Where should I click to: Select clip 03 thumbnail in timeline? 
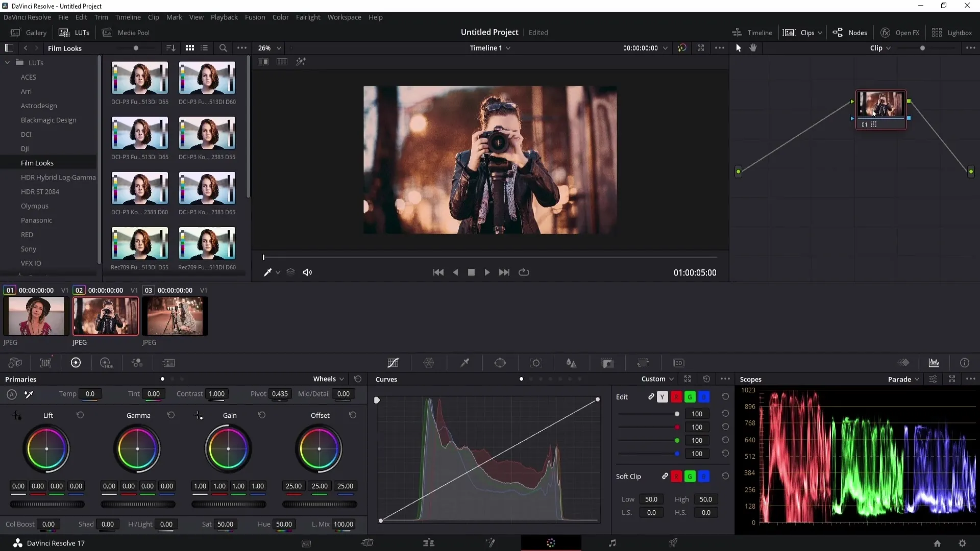pyautogui.click(x=175, y=316)
